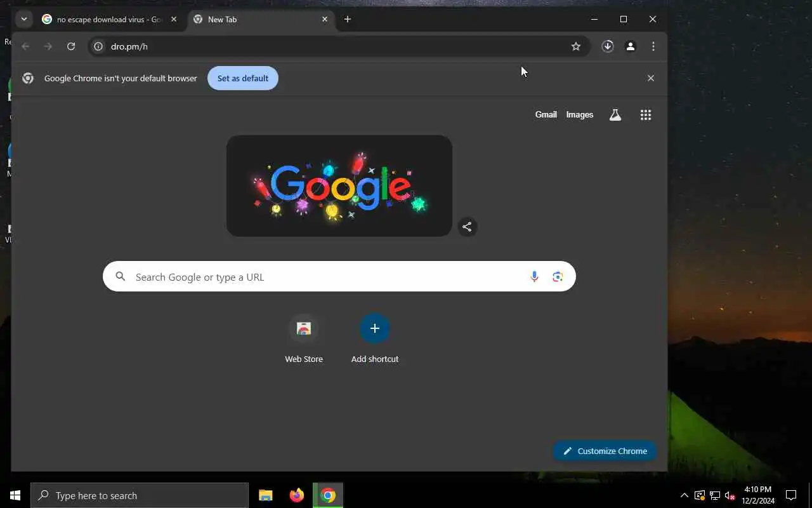Viewport: 812px width, 508px height.
Task: Go back to the previous page
Action: point(25,46)
